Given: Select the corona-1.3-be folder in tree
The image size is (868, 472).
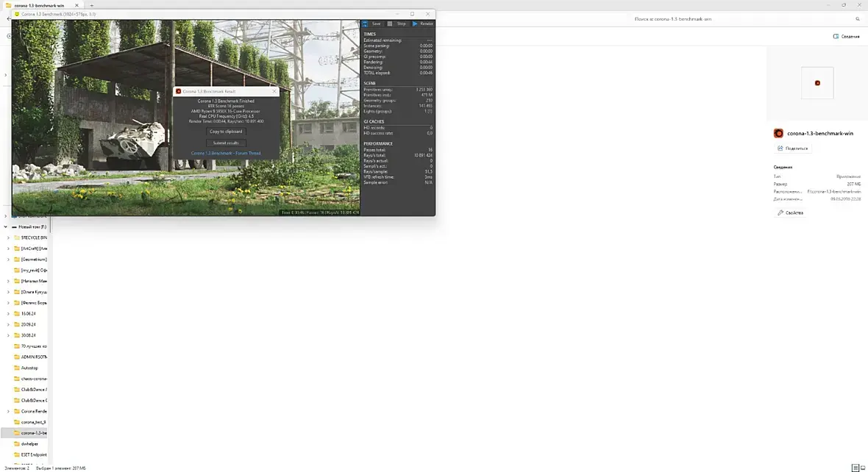Looking at the screenshot, I should [x=25, y=433].
